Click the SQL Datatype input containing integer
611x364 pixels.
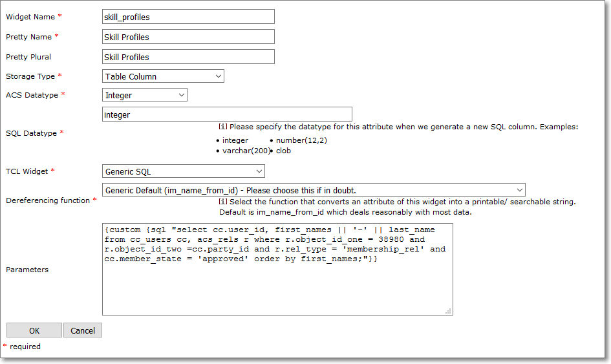pyautogui.click(x=227, y=114)
